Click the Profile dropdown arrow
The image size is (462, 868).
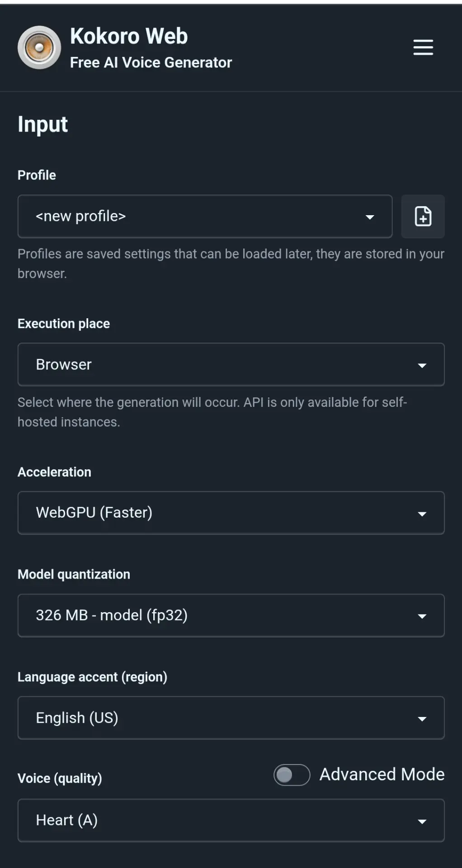(x=370, y=217)
